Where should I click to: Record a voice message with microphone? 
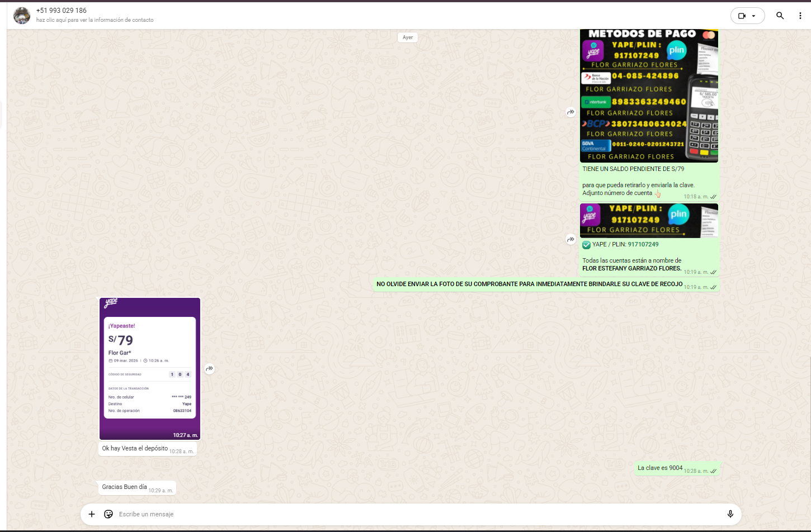(730, 514)
